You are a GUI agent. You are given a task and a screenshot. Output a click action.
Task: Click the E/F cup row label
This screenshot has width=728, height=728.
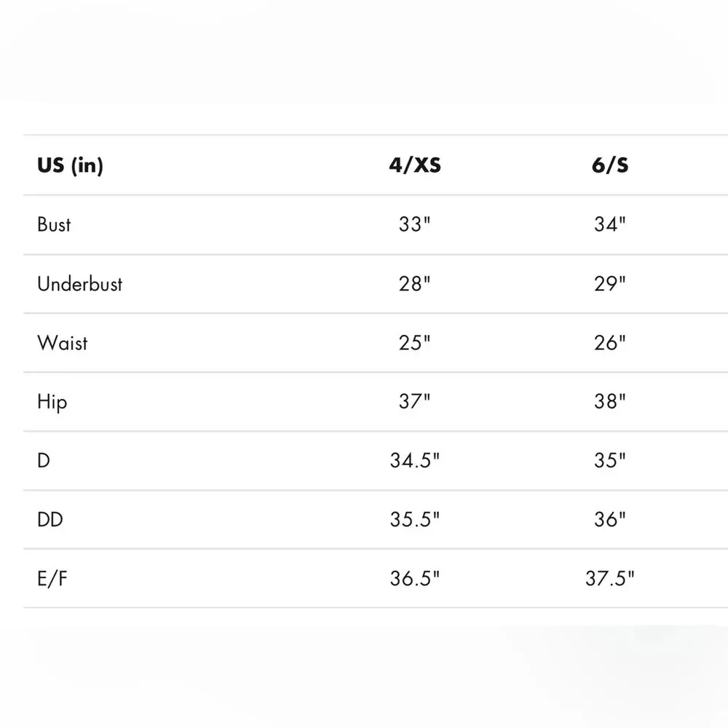(53, 579)
